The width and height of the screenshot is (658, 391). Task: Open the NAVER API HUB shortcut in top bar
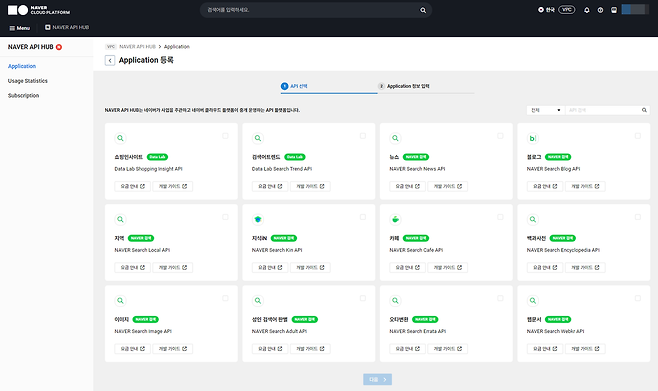67,27
